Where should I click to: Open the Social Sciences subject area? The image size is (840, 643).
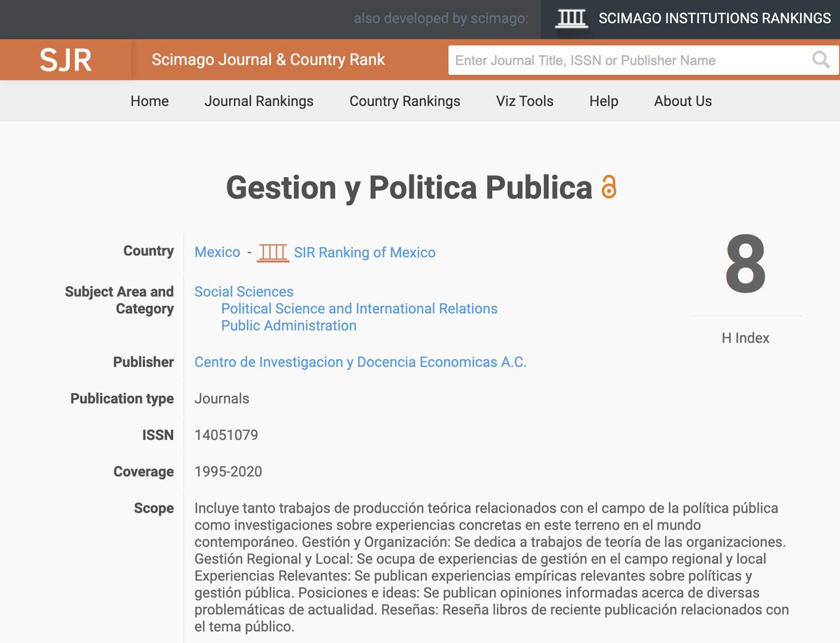point(244,291)
